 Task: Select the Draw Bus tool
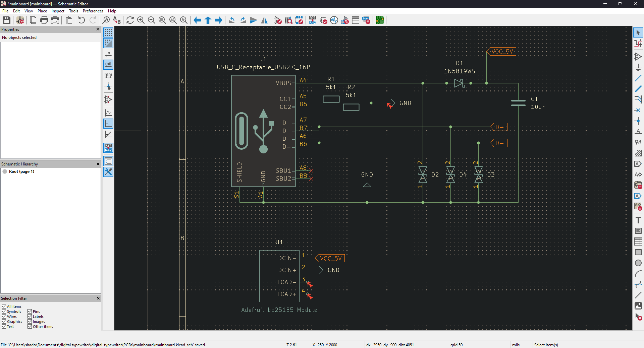coord(638,89)
